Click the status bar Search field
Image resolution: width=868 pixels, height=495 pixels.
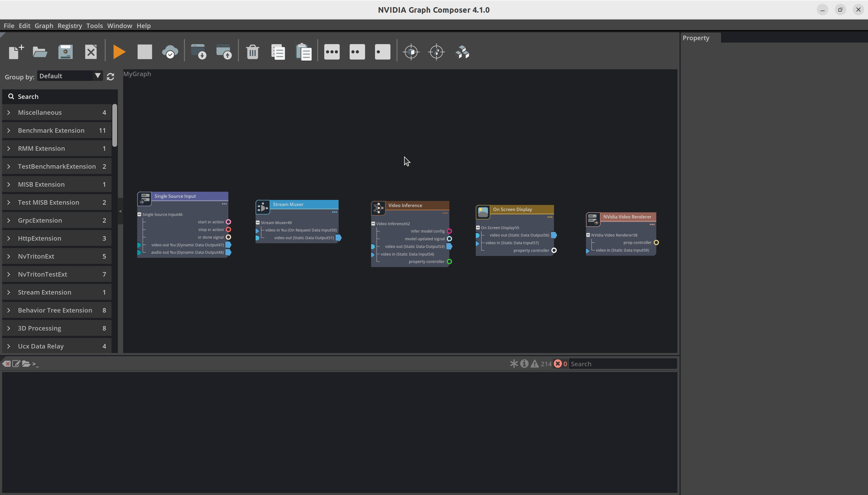coord(623,363)
